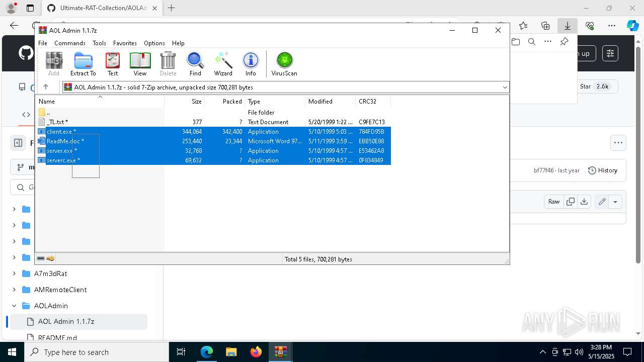Expand the archive path dropdown
This screenshot has height=362, width=644.
(x=505, y=87)
